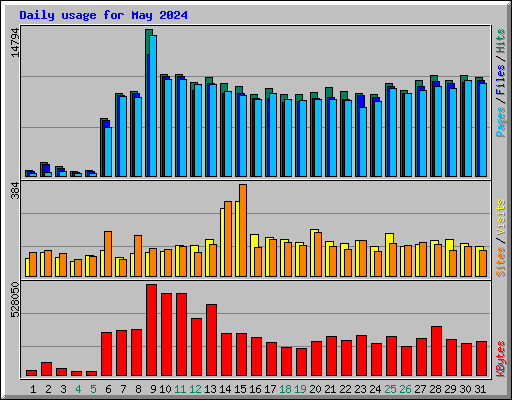
Task: Select day label 13 on the axis
Action: point(210,389)
